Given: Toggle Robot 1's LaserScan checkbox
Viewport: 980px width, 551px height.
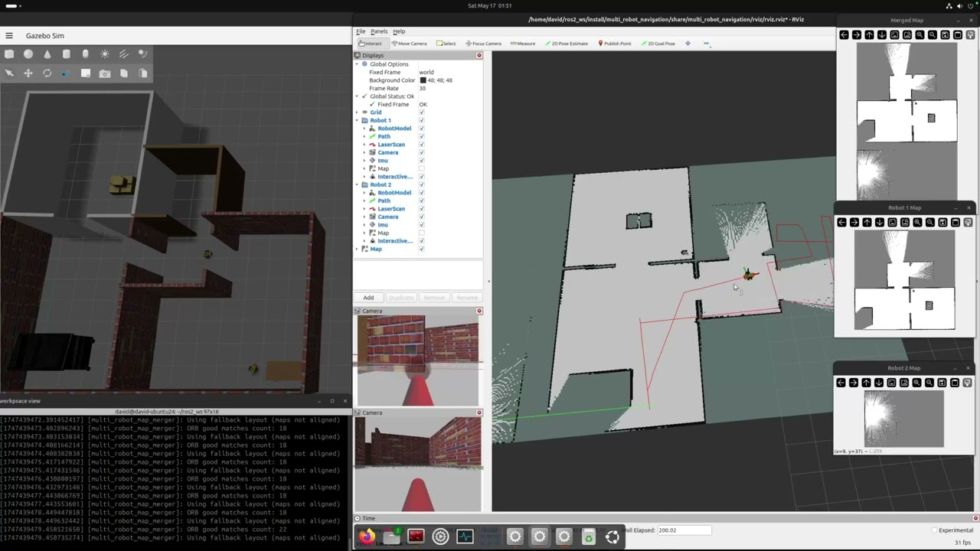Looking at the screenshot, I should [x=421, y=145].
